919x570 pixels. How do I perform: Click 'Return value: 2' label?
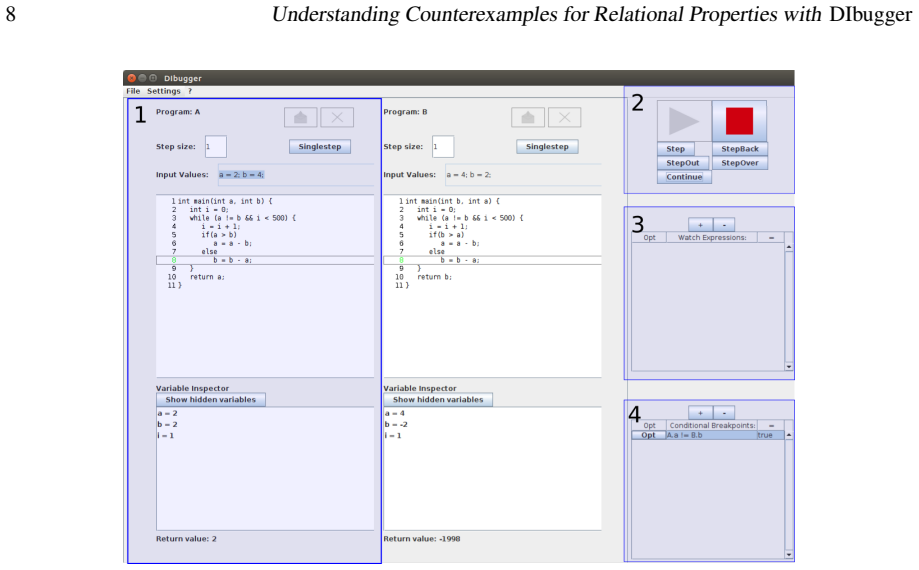pos(186,538)
